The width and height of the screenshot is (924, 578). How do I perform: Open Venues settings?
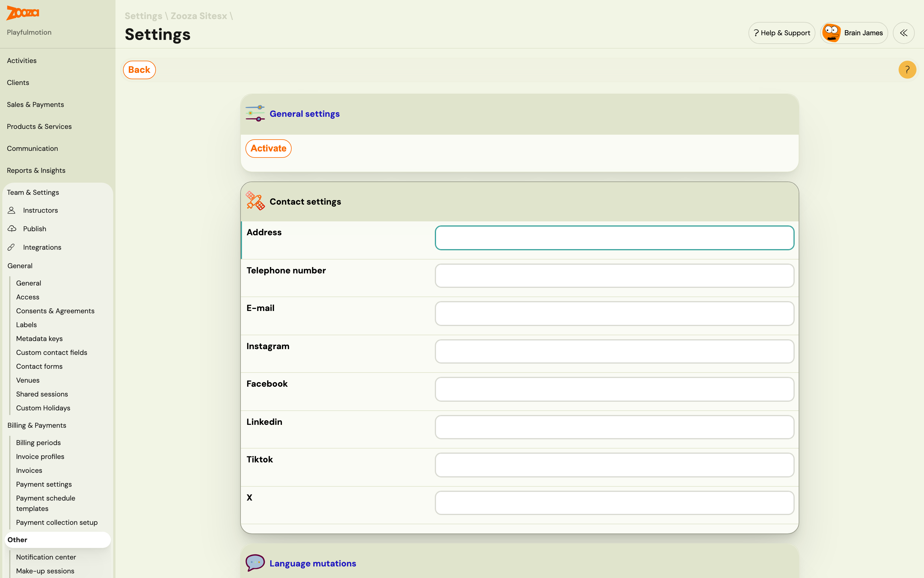[x=28, y=380]
